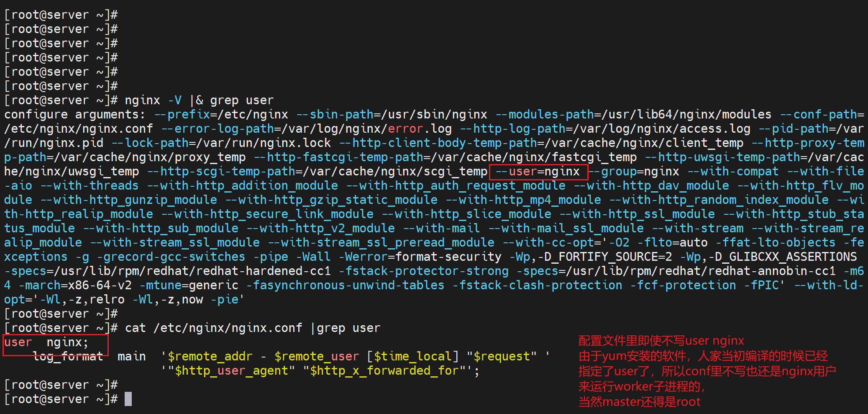The width and height of the screenshot is (868, 414).
Task: Click the red-highlighted 'error' in error.log path
Action: 405,129
